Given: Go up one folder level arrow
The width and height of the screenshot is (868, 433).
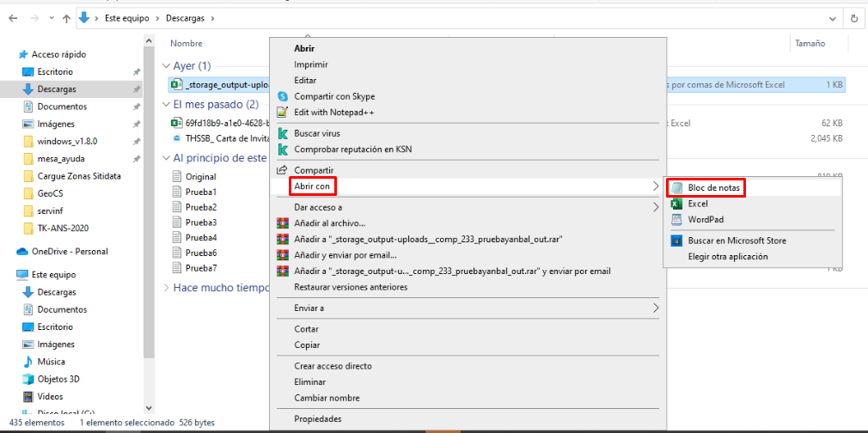Looking at the screenshot, I should click(66, 18).
